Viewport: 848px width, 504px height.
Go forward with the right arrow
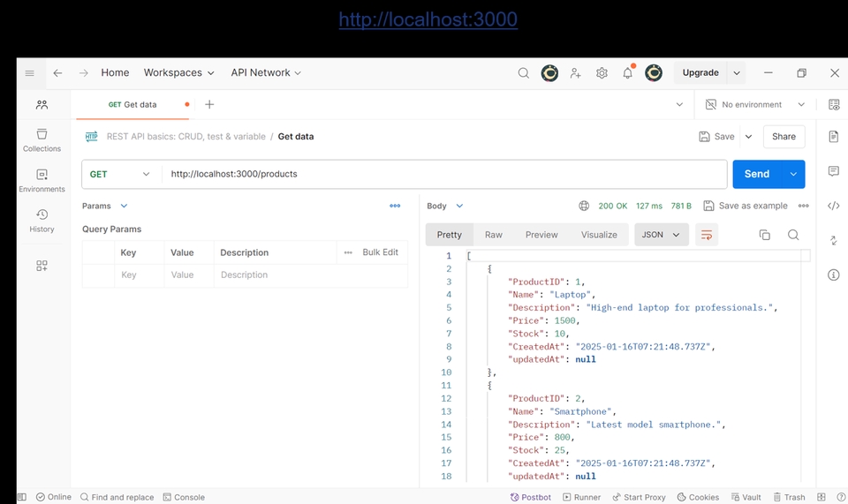coord(83,73)
